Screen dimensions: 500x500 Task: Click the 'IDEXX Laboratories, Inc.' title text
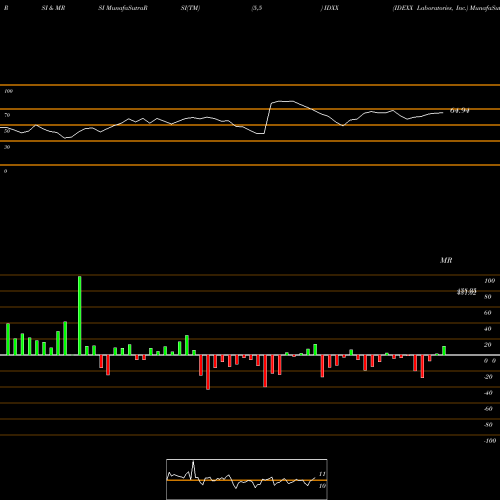[x=430, y=8]
